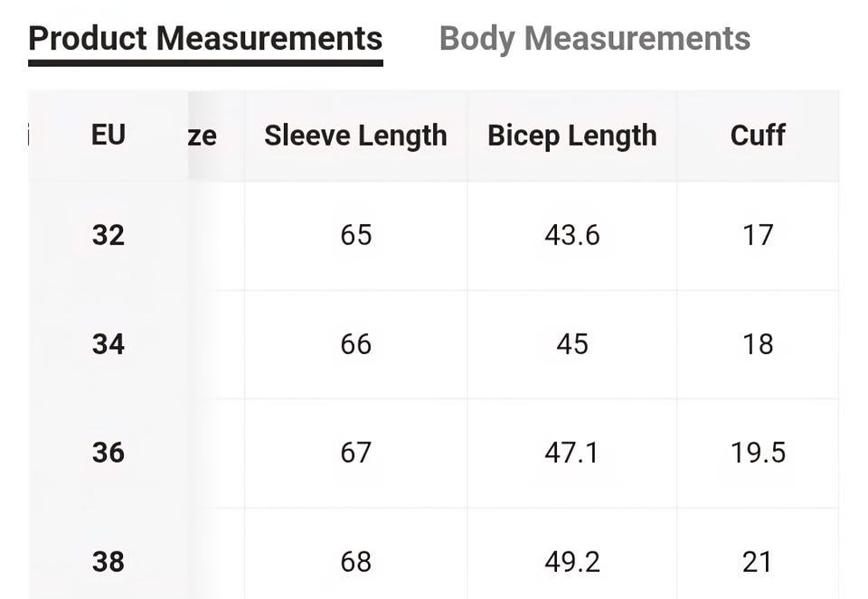
Task: Click the sleeve length value 65
Action: click(356, 235)
